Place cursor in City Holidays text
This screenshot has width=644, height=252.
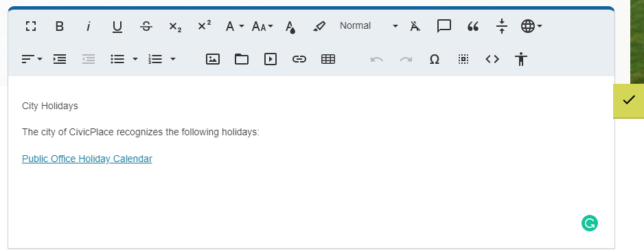(x=50, y=106)
